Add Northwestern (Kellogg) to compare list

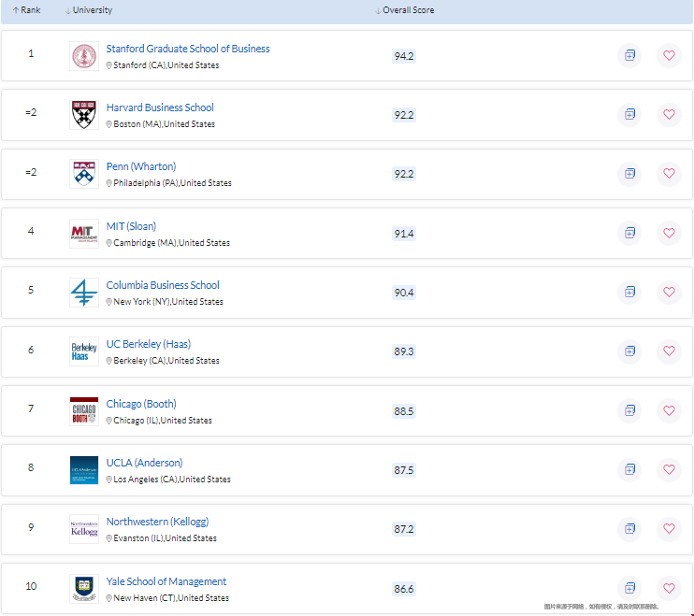tap(629, 529)
